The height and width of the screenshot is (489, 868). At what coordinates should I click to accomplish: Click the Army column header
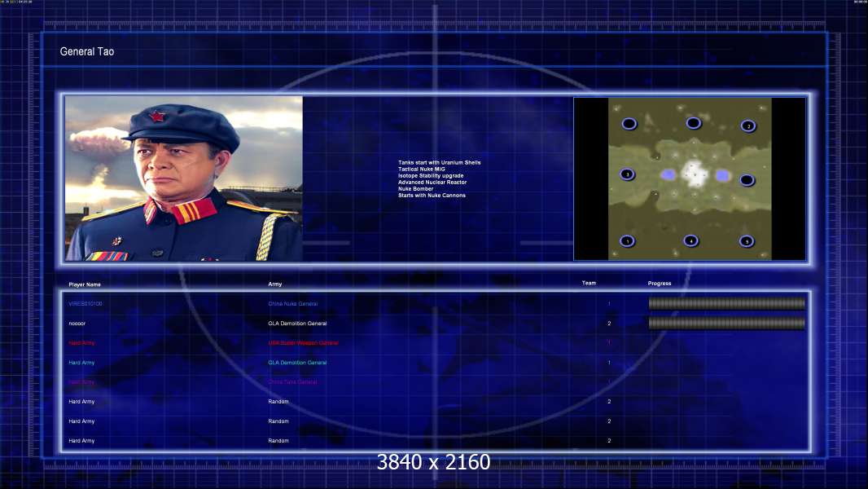click(275, 284)
